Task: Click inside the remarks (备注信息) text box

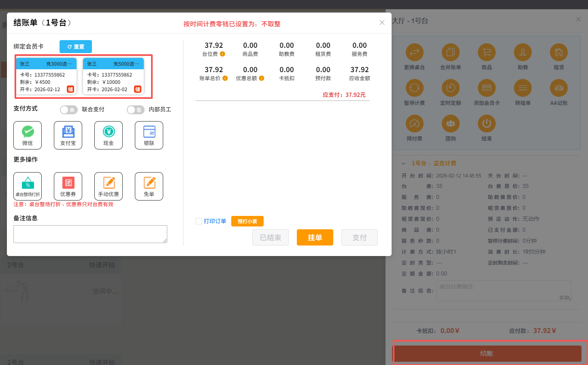Action: tap(90, 234)
